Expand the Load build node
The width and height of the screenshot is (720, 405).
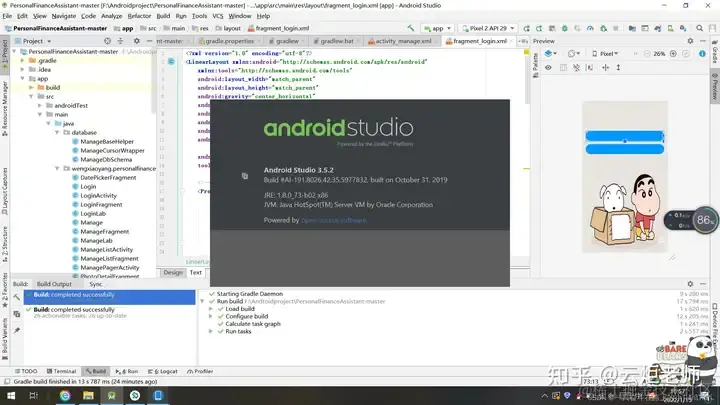click(x=211, y=309)
